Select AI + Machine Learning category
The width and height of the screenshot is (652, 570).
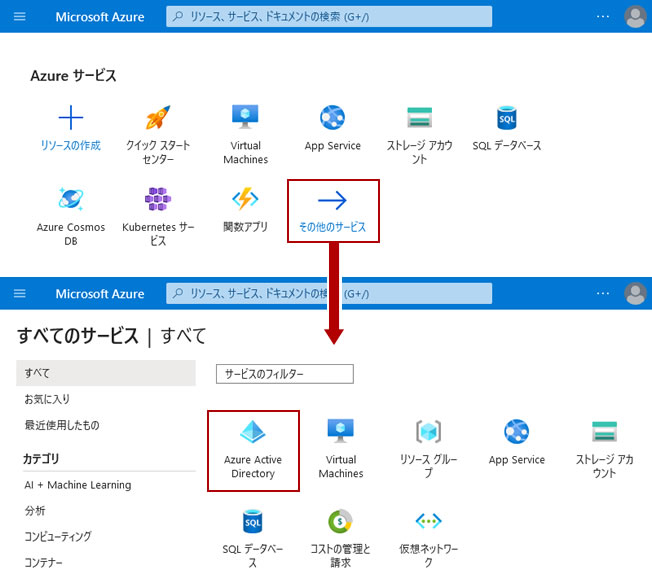(x=78, y=485)
